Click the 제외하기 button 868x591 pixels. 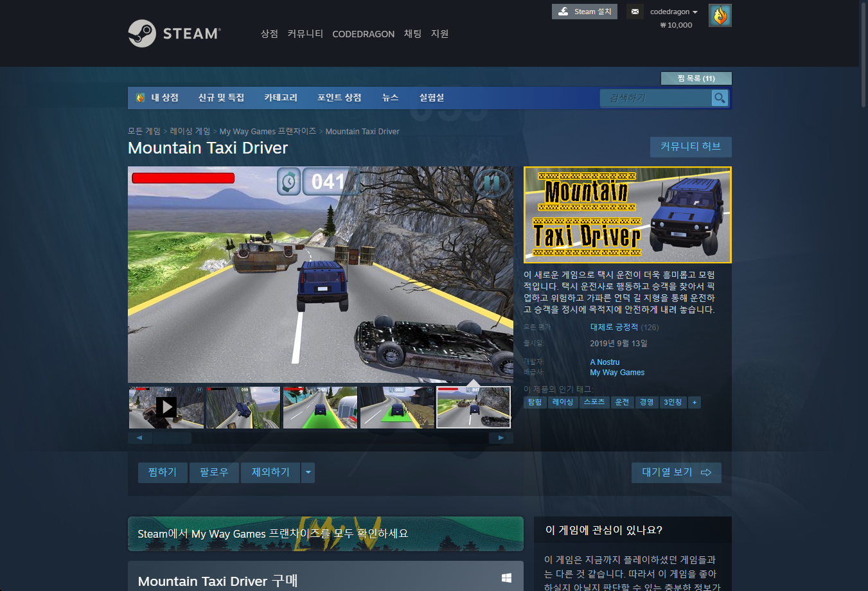(x=270, y=472)
